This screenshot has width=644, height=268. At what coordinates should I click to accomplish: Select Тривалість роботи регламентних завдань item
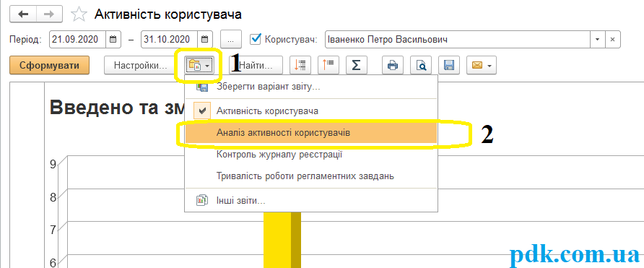tap(311, 176)
